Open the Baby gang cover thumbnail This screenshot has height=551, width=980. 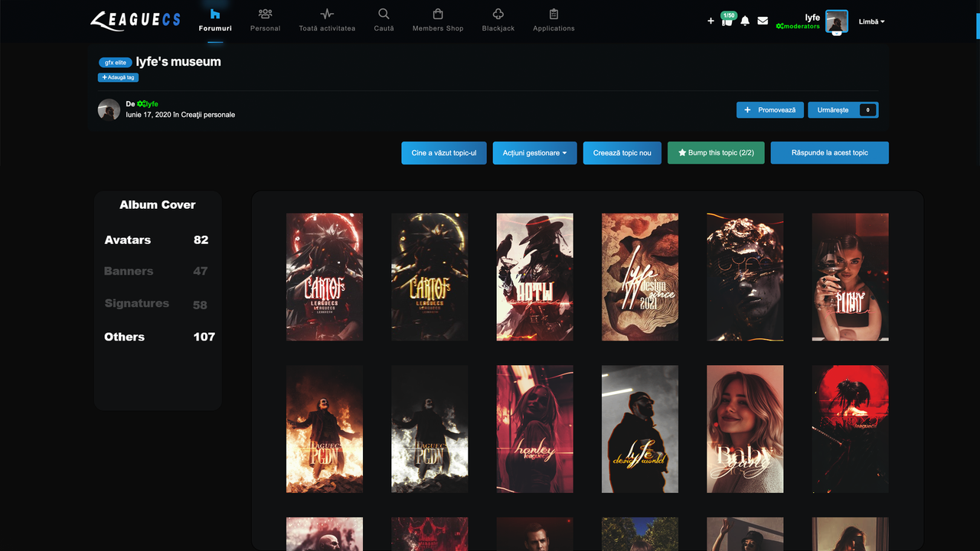click(745, 429)
